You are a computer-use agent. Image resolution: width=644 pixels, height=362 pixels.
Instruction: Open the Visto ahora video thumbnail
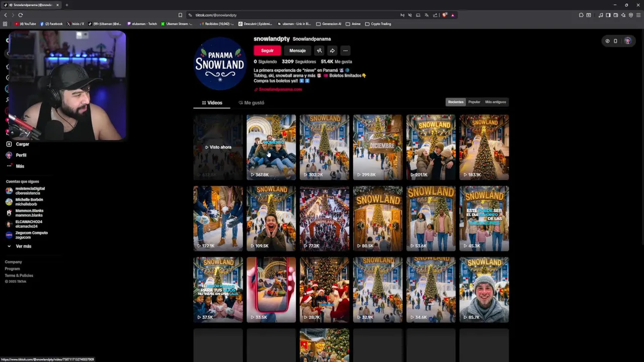(218, 147)
